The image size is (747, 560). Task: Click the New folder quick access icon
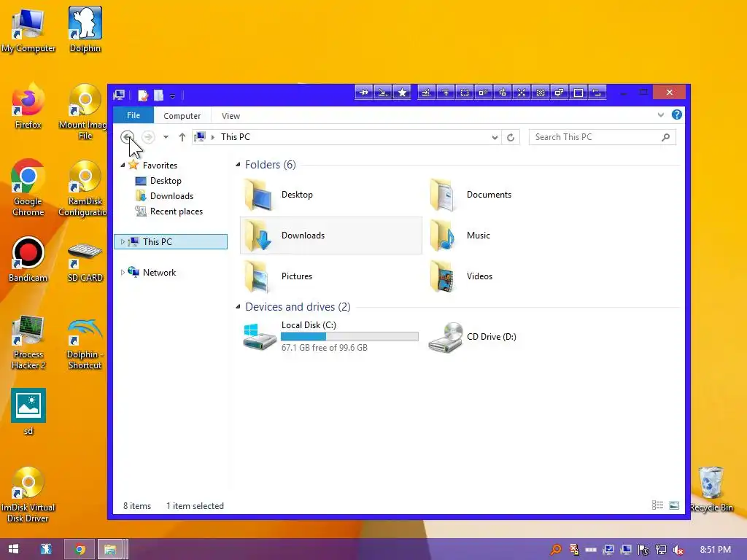coord(158,96)
